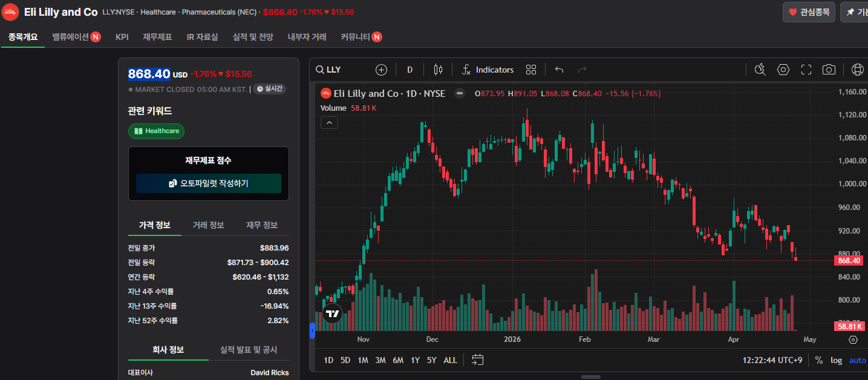Click 오토파일럿 작성하기 button
Image resolution: width=868 pixels, height=380 pixels.
click(x=209, y=183)
